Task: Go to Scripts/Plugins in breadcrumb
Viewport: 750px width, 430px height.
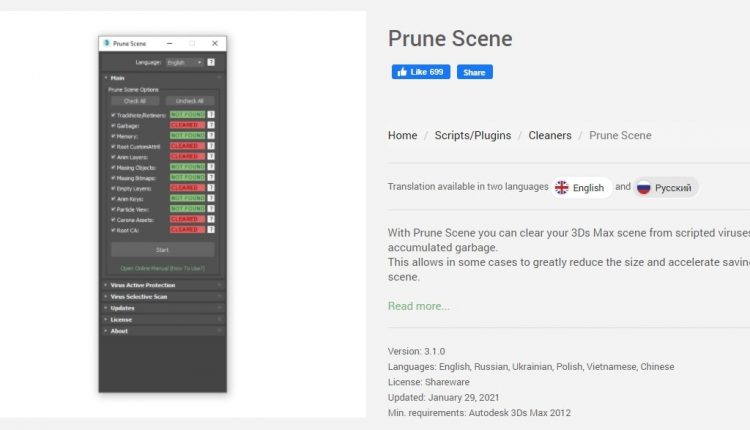Action: (472, 135)
